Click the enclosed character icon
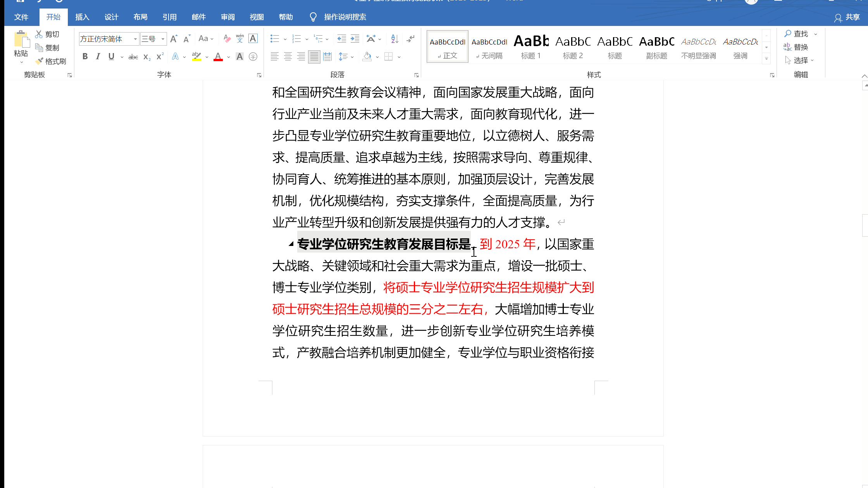Viewport: 868px width, 488px height. pyautogui.click(x=253, y=57)
